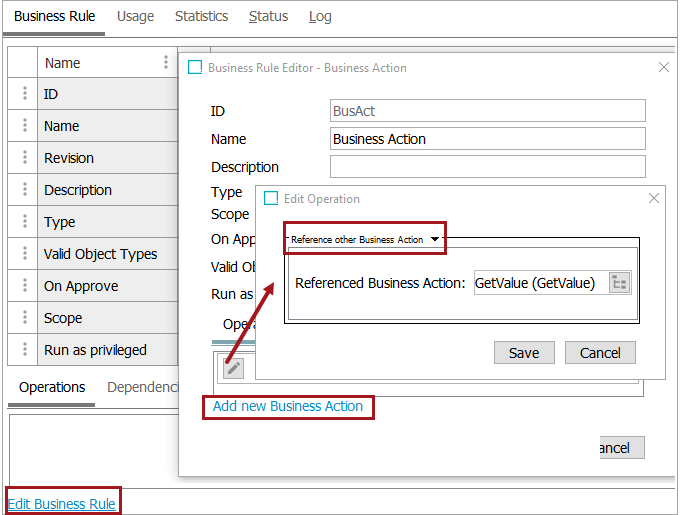The image size is (680, 515).
Task: Click the pencil edit operation icon
Action: (x=233, y=368)
